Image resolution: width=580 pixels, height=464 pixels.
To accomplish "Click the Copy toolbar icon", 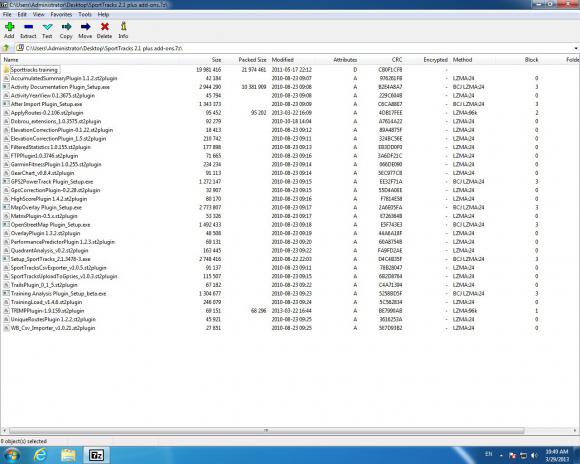I will coord(66,27).
